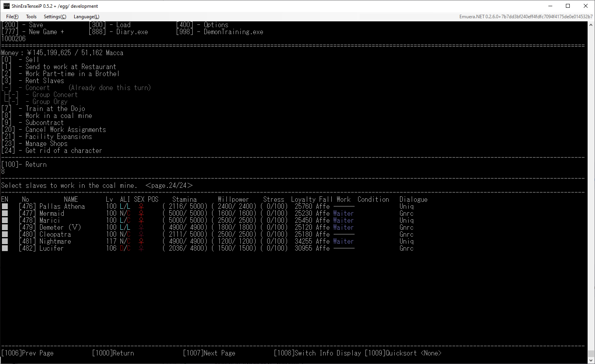Select [9] Subcontract
The height and width of the screenshot is (364, 595).
pos(33,123)
